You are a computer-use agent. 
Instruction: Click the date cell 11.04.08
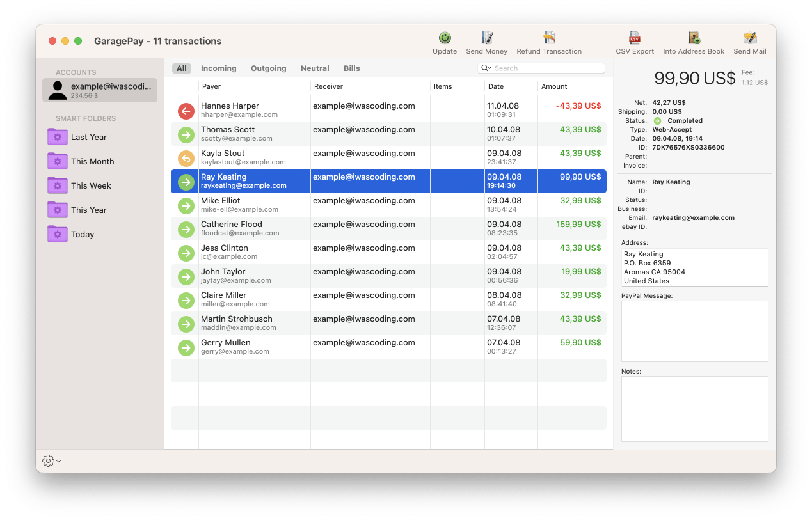[x=504, y=106]
